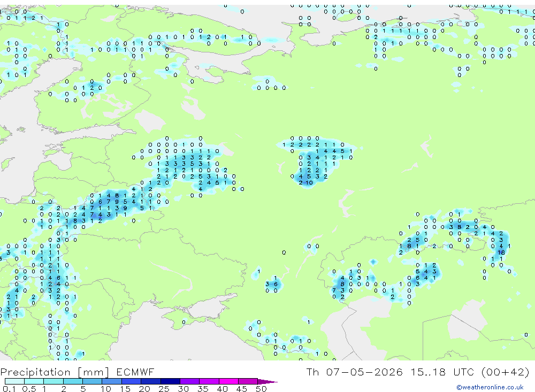Click the '10' value beside '2' in the central rain cell
This screenshot has width=535, height=392.
pos(309,183)
